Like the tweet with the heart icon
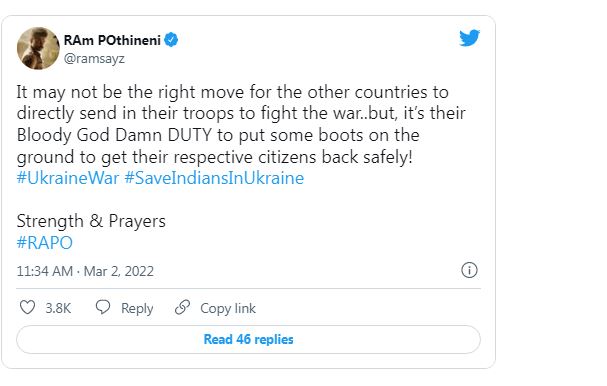Image resolution: width=607 pixels, height=386 pixels. (27, 308)
